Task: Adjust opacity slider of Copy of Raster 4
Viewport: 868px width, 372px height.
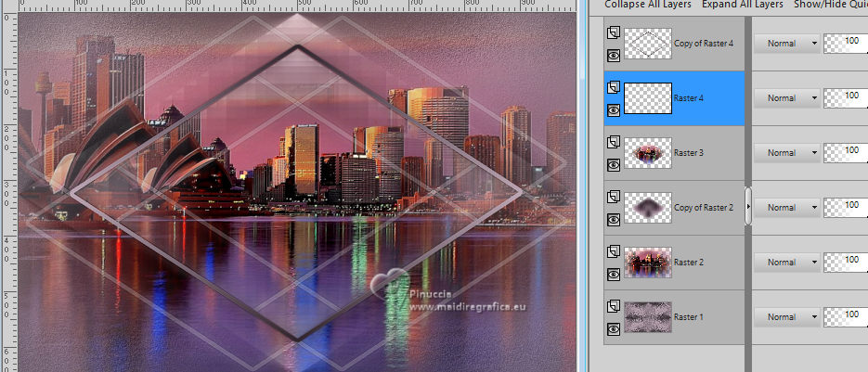Action: [x=846, y=44]
